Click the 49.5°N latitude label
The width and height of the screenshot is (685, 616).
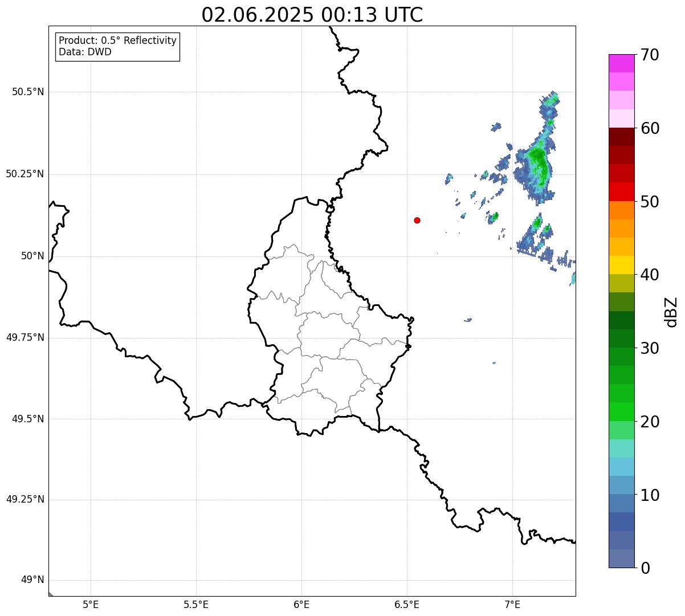click(27, 419)
